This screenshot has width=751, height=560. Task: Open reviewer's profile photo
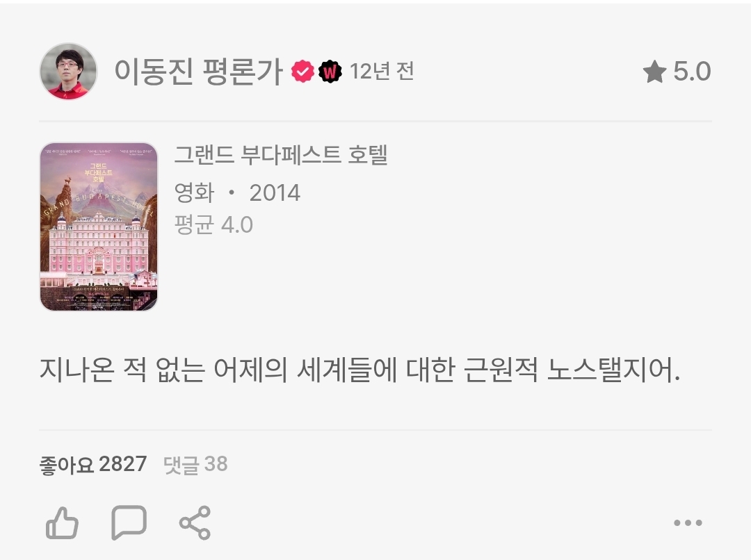(x=68, y=72)
